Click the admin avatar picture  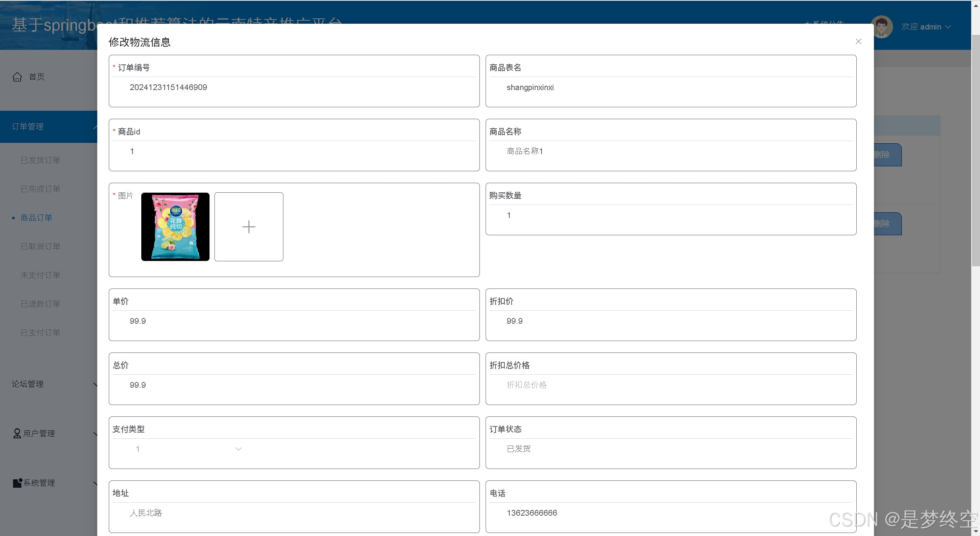pos(882,27)
